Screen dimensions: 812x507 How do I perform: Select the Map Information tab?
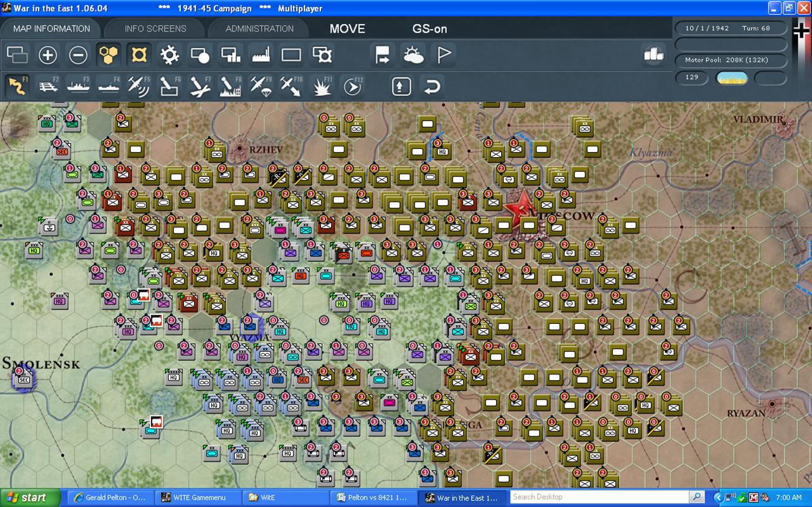(52, 28)
